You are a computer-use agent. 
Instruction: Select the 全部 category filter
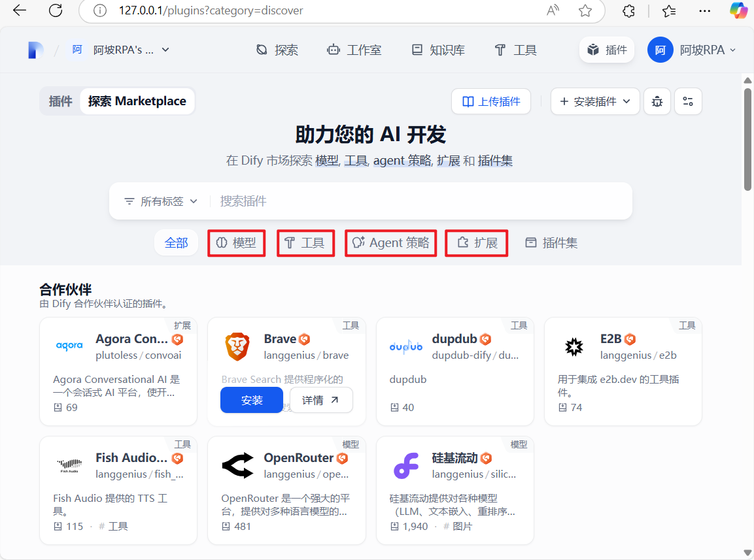(x=176, y=242)
